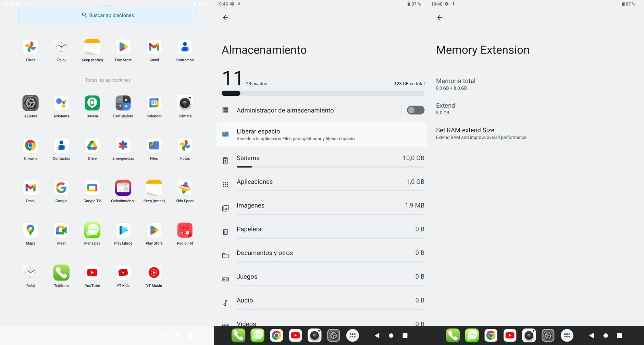Open the Calculadora app

123,103
